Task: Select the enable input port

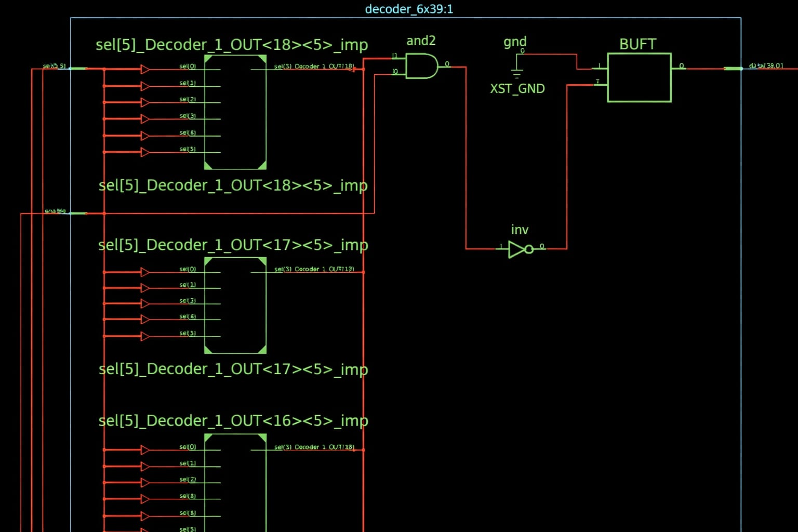Action: pyautogui.click(x=77, y=213)
